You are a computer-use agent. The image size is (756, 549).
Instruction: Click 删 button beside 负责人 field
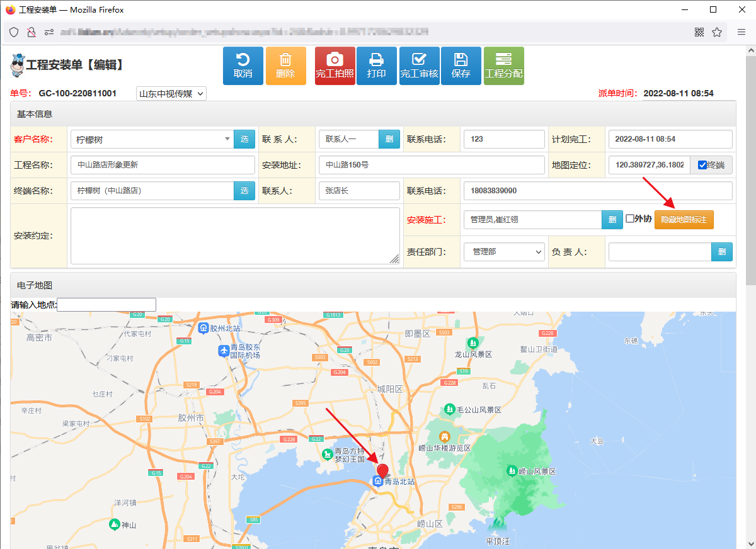[x=723, y=252]
